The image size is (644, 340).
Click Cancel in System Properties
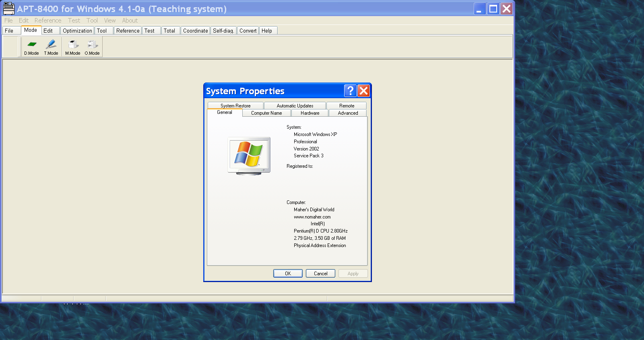[321, 274]
